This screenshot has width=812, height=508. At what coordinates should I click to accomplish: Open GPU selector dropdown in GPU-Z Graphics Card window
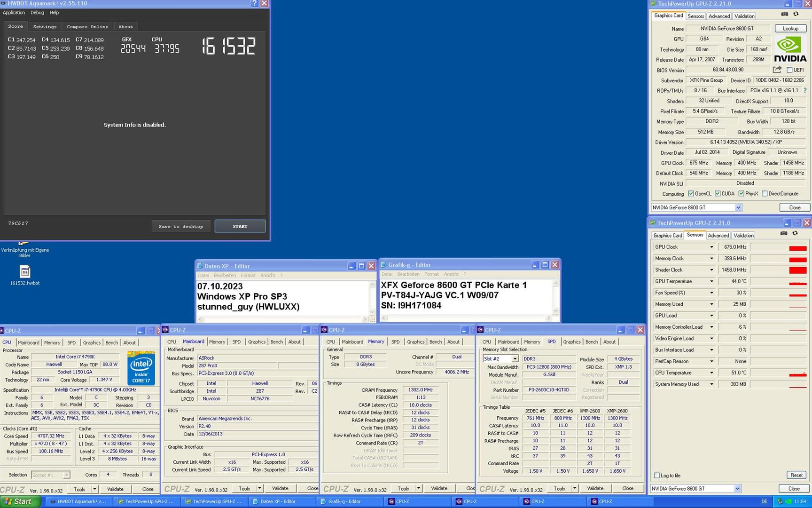point(738,207)
